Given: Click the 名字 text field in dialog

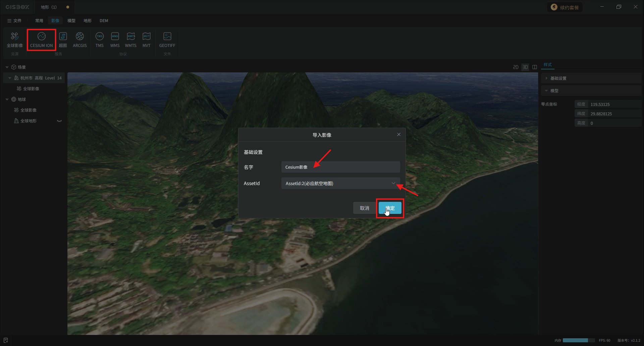Looking at the screenshot, I should pyautogui.click(x=340, y=167).
